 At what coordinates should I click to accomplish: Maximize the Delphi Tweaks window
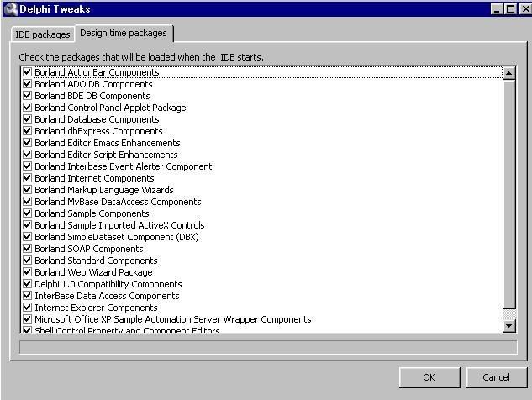(509, 9)
